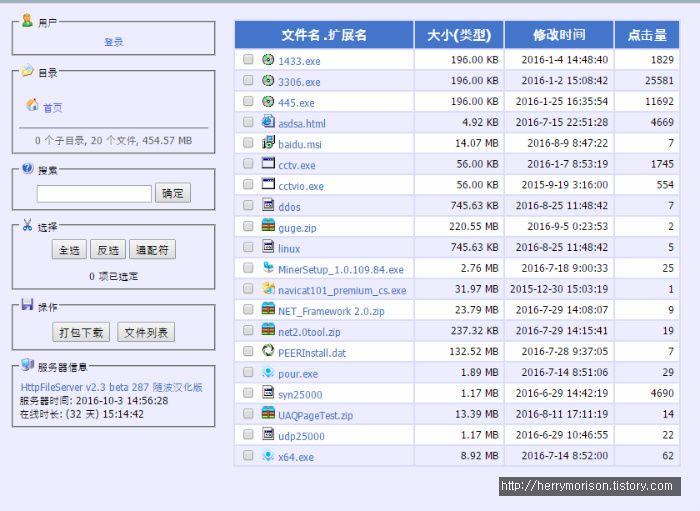Click the house icon next to 首页
Viewport: 700px width, 511px height.
point(32,105)
